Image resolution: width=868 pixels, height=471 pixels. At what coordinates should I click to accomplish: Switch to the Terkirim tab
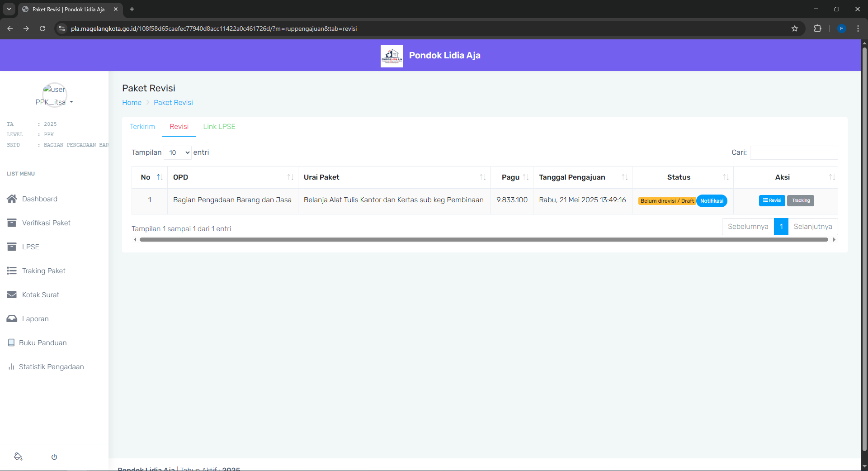(x=142, y=127)
